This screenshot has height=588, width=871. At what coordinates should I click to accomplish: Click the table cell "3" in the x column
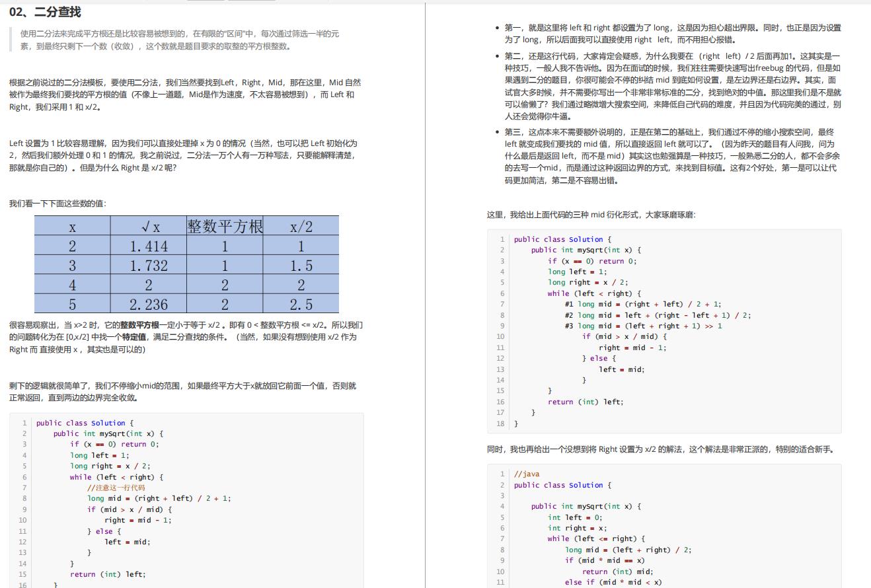pos(73,265)
